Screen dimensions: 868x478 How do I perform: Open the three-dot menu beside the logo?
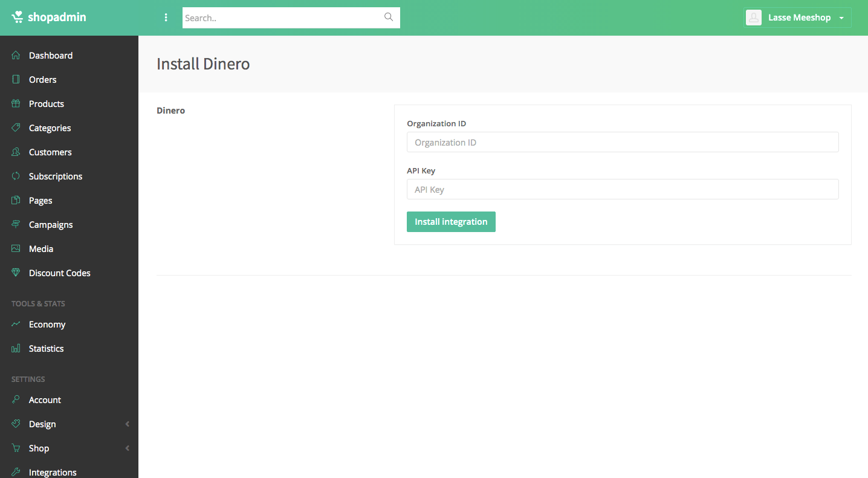[166, 18]
